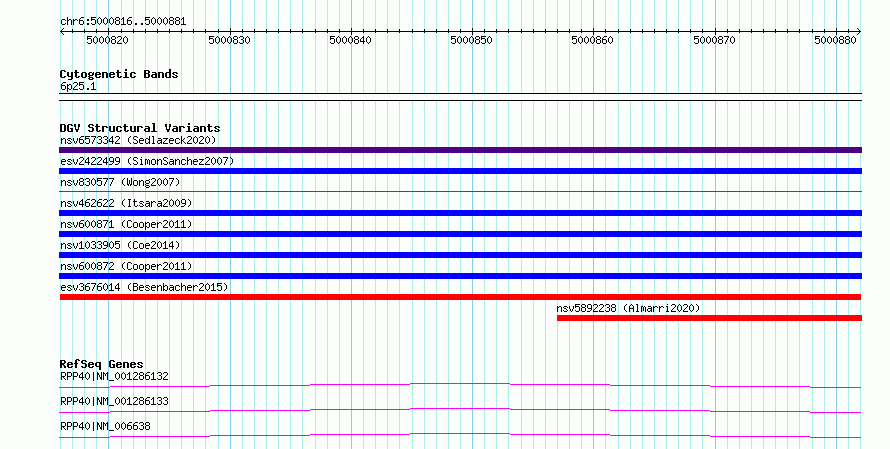The image size is (890, 449).
Task: Click the blue nsv462622 variant bar
Action: tap(460, 213)
